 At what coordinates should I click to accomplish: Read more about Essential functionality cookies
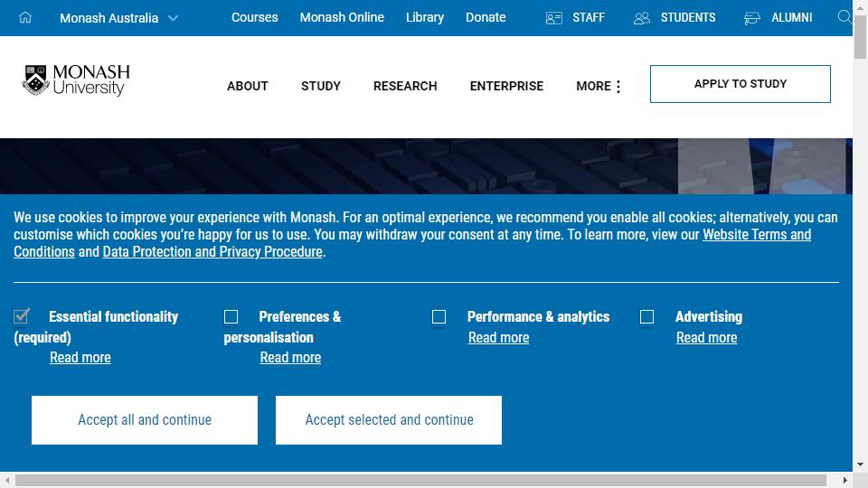pyautogui.click(x=80, y=358)
